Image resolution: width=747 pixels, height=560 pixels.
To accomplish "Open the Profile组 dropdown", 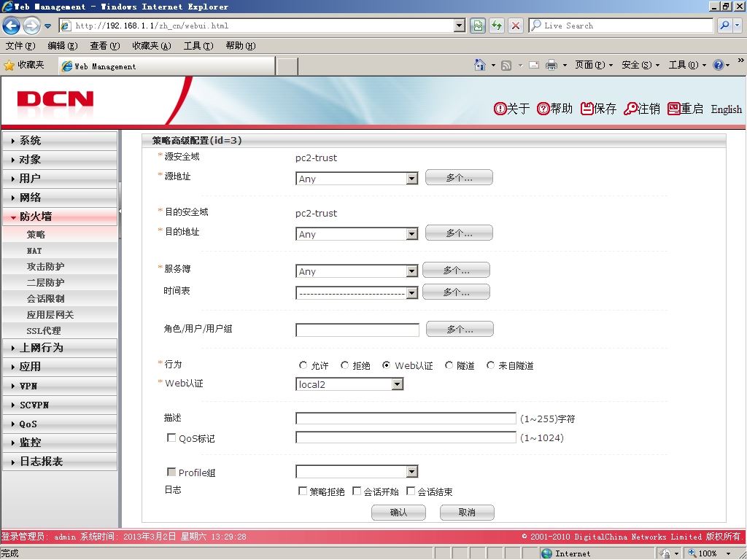I will [x=357, y=472].
